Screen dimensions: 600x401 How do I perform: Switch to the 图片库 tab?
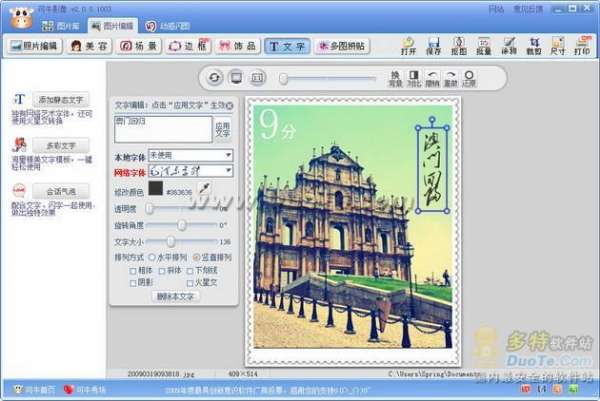coord(60,26)
